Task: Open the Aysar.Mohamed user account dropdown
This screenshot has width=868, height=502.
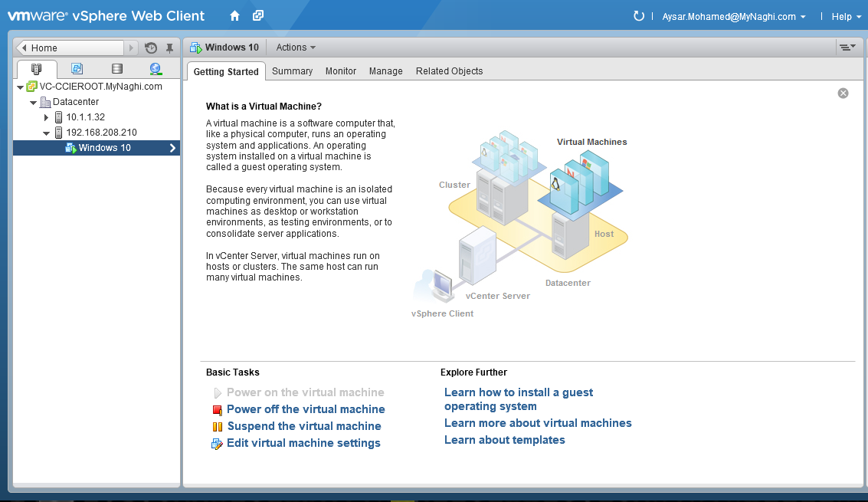Action: coord(733,16)
